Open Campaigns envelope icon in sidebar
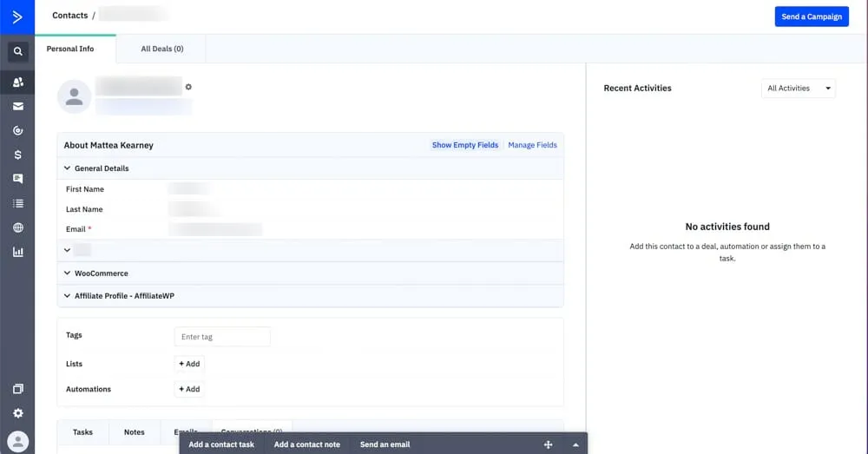Image resolution: width=868 pixels, height=454 pixels. tap(17, 107)
